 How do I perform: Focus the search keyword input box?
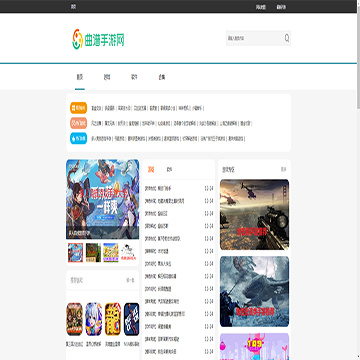tap(254, 38)
